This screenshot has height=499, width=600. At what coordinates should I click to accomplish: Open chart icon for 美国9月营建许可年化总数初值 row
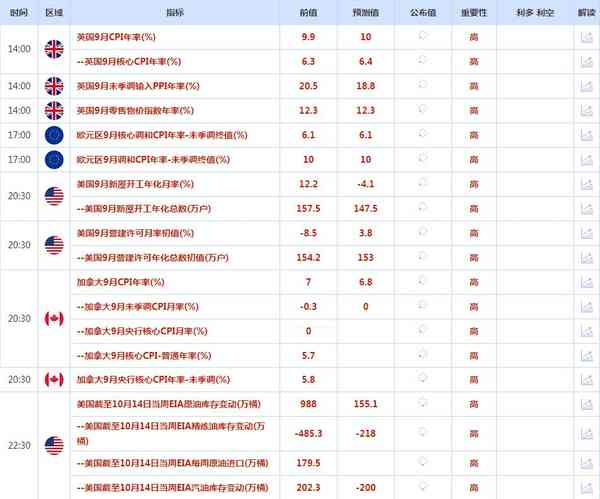(x=586, y=258)
